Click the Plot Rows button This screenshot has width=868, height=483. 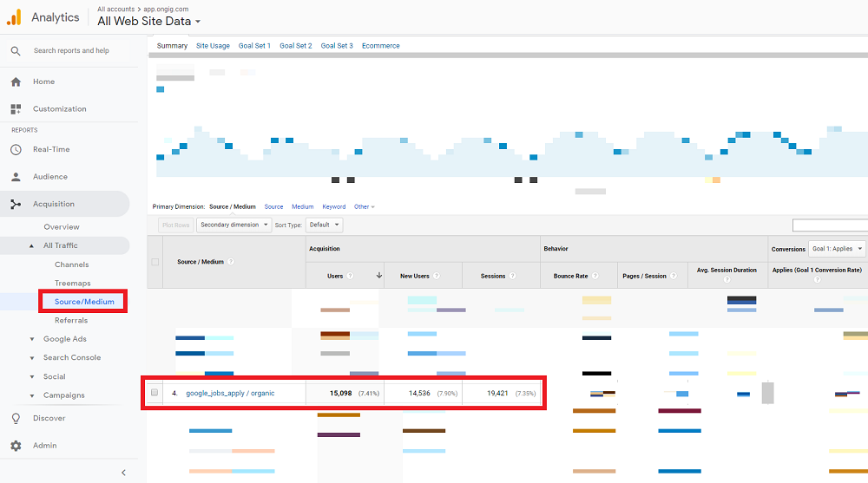[x=176, y=225]
